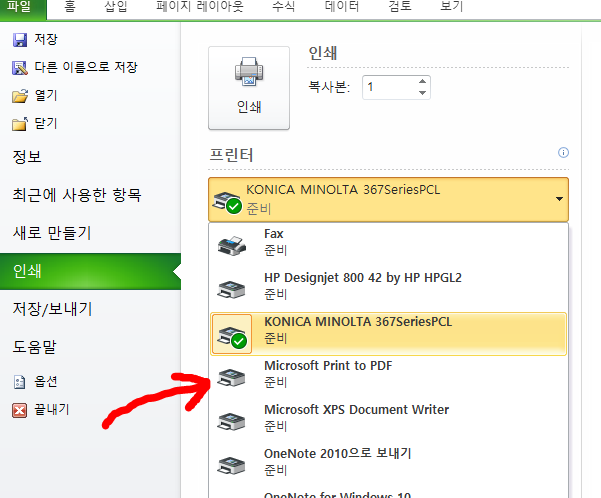Choose HP Designjet 800 42 by HP HPGL2

tap(388, 289)
